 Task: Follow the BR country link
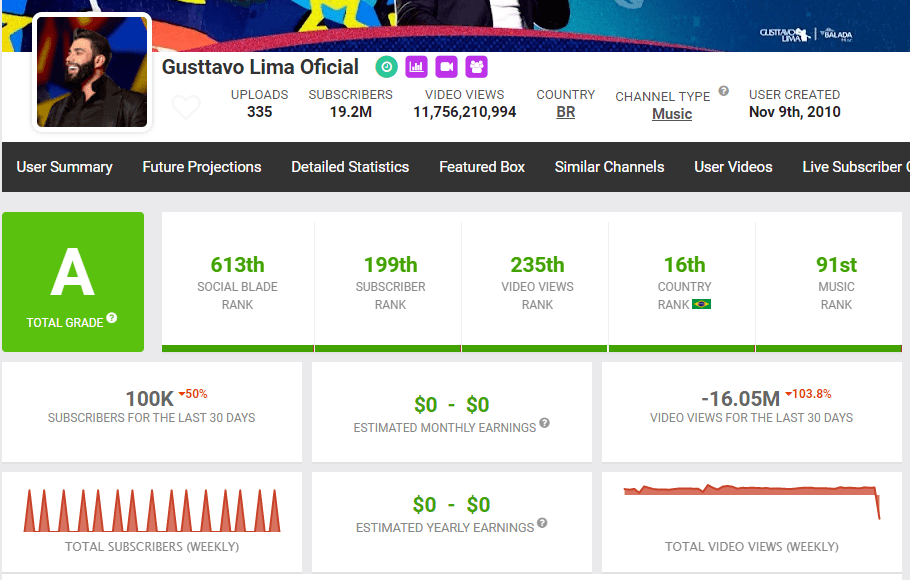566,112
